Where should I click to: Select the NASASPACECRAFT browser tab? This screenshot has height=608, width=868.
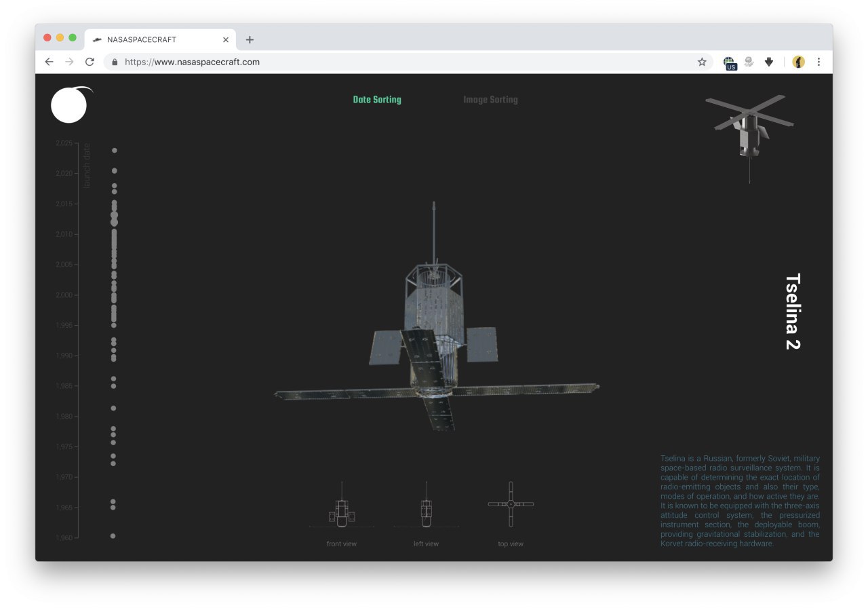tap(161, 39)
